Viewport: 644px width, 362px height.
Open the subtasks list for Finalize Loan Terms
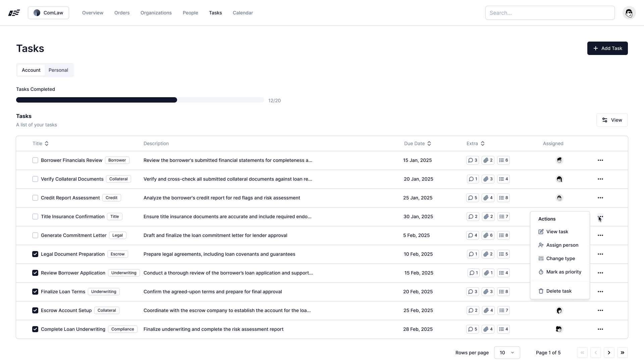point(503,292)
